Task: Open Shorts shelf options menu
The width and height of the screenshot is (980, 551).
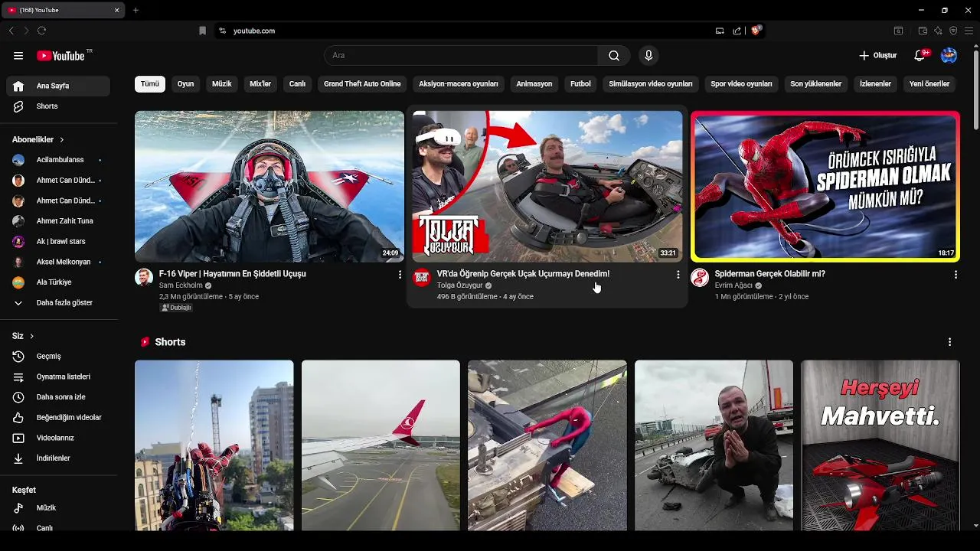Action: point(949,342)
